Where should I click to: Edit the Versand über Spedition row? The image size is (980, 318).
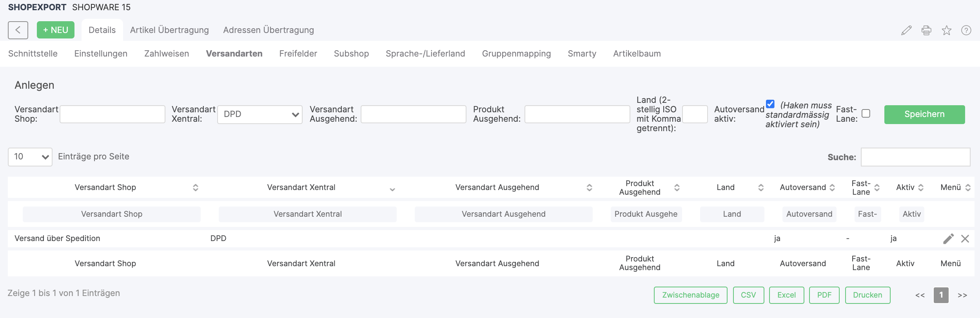pyautogui.click(x=948, y=239)
